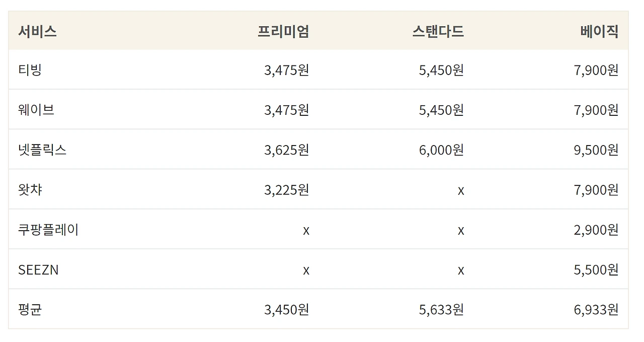Click 왓챠 premium price 3,225원
This screenshot has height=342, width=644.
[287, 189]
